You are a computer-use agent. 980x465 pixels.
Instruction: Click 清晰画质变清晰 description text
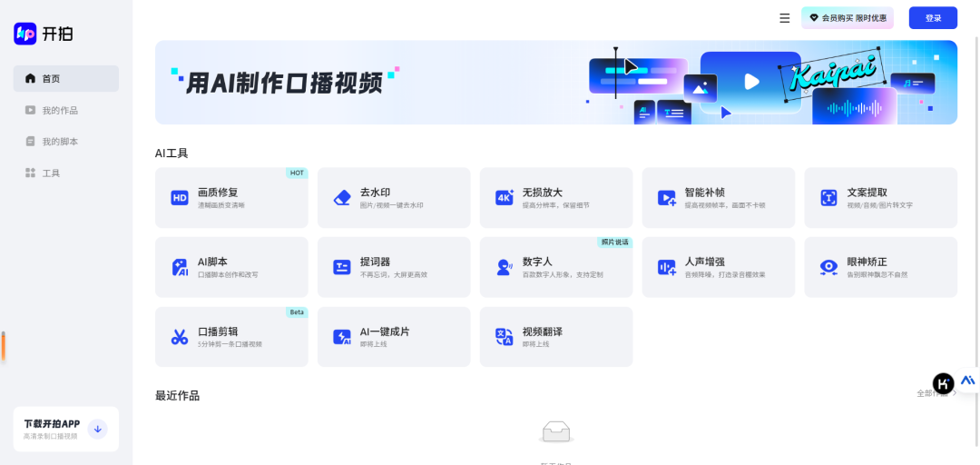point(221,205)
